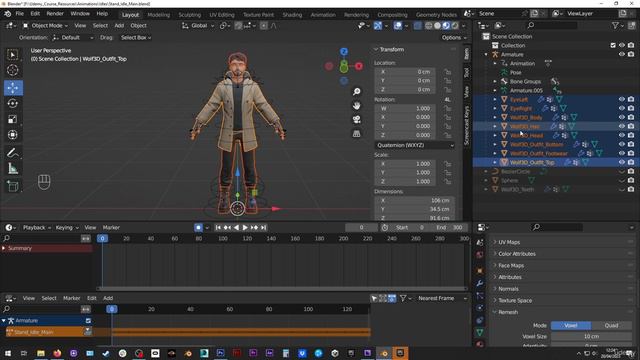Activate the Scale tool
The height and width of the screenshot is (360, 640).
[13, 119]
